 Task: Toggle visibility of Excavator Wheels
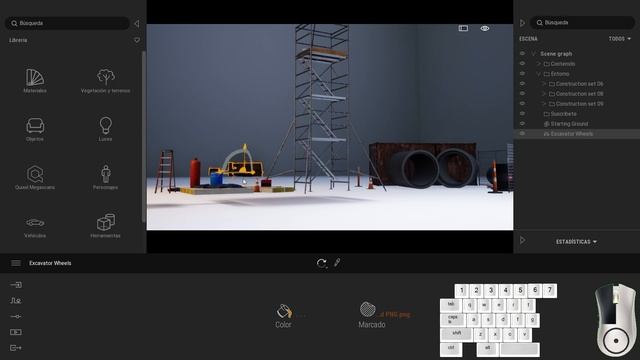point(522,133)
